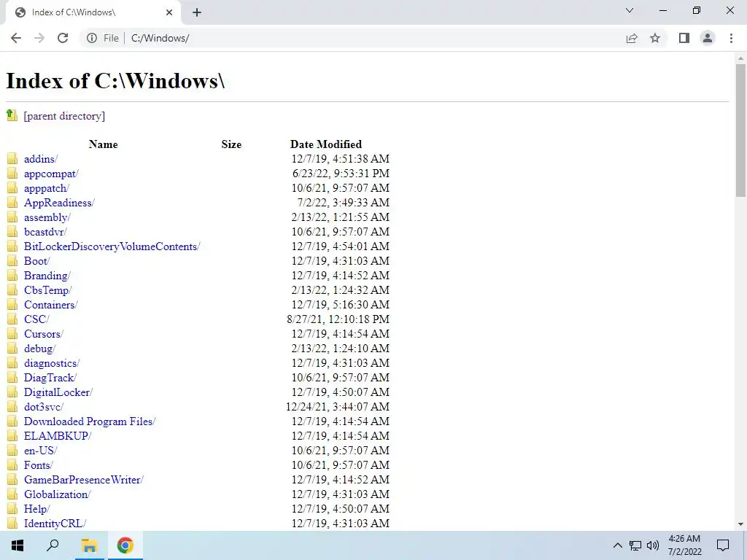Open a new tab with the plus button
Image resolution: width=747 pixels, height=560 pixels.
pyautogui.click(x=197, y=12)
